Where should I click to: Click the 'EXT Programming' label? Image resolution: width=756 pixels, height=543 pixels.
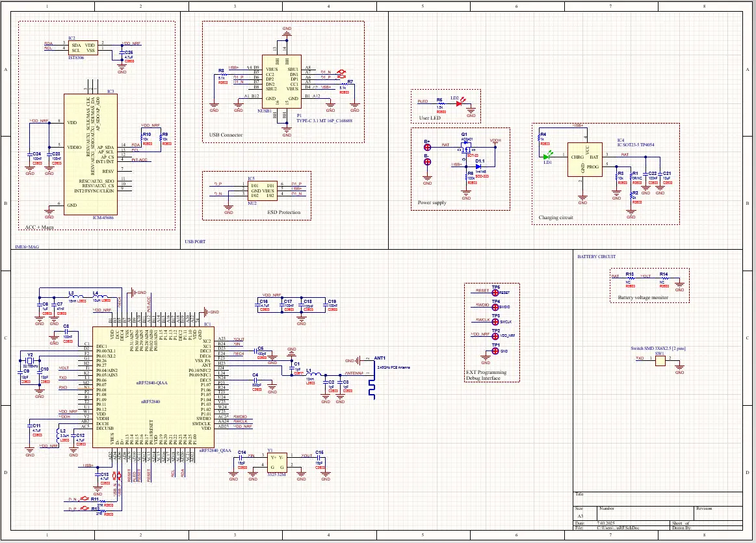pos(486,372)
